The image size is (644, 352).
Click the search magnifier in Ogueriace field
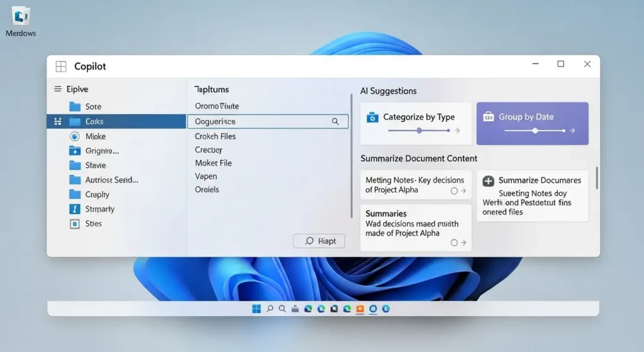point(335,122)
